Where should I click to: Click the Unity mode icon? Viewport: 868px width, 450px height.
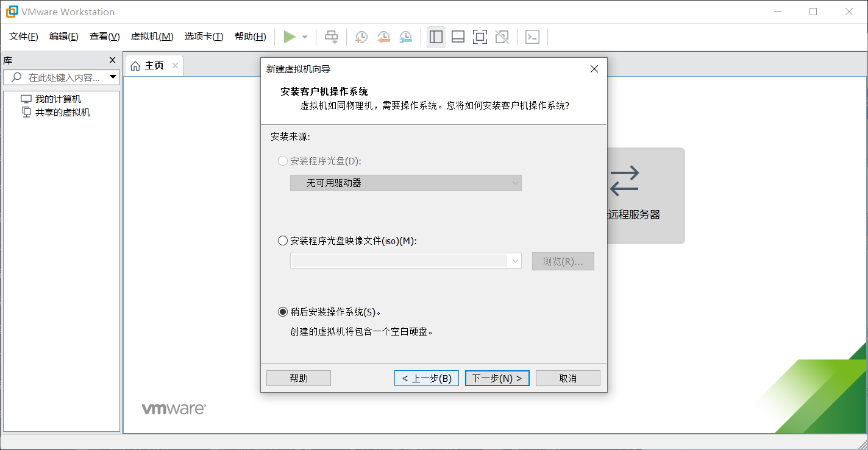tap(502, 37)
